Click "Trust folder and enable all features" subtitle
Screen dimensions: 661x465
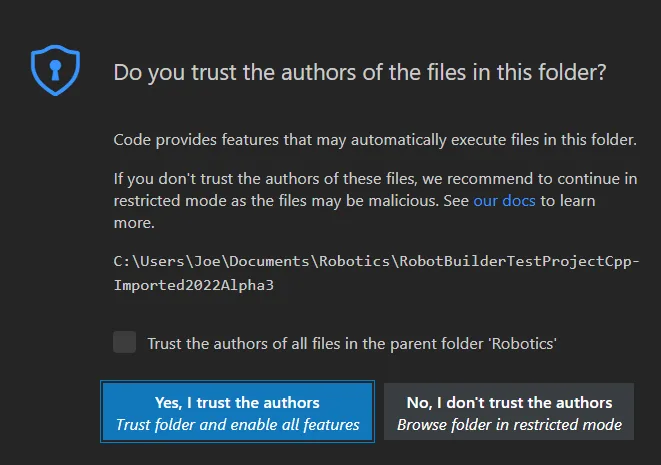tap(237, 425)
